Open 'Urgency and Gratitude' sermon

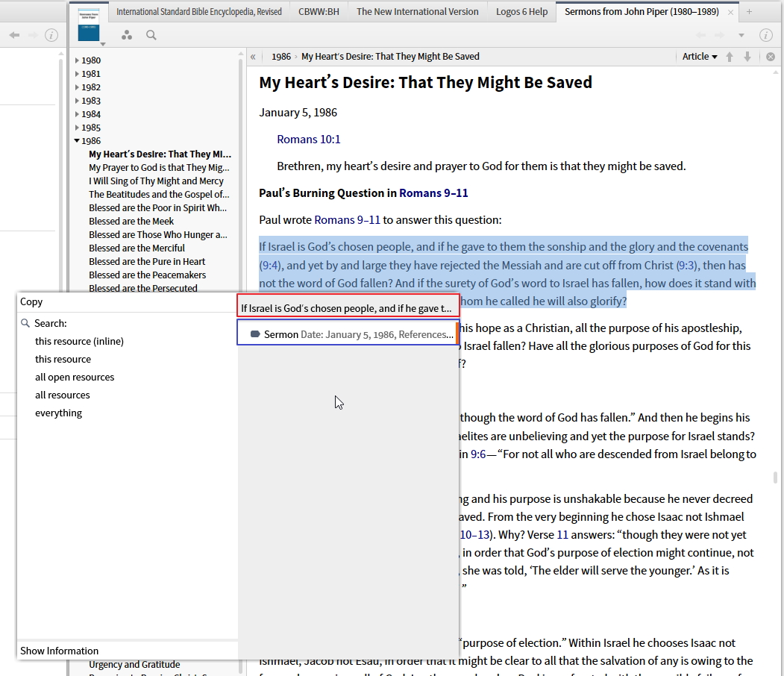click(x=134, y=665)
